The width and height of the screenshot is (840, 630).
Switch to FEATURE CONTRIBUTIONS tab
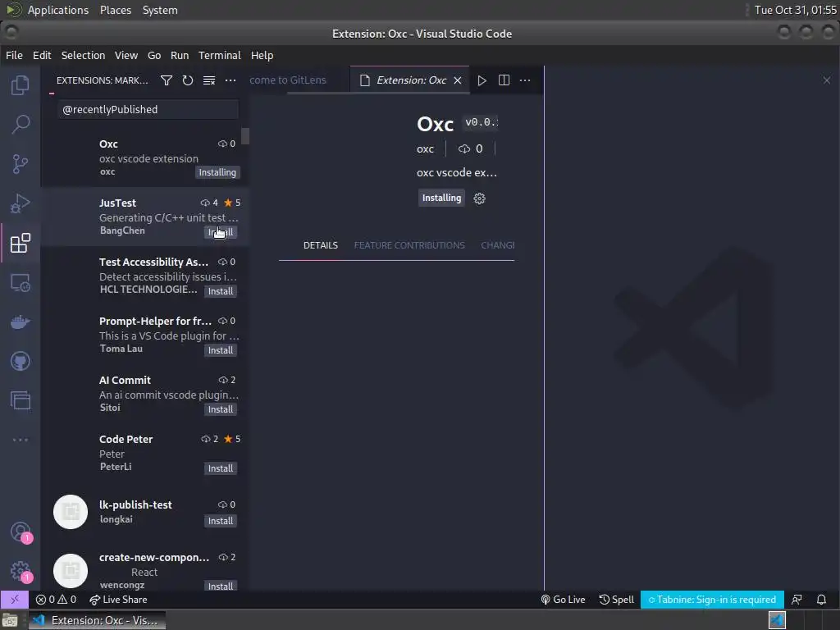coord(409,245)
